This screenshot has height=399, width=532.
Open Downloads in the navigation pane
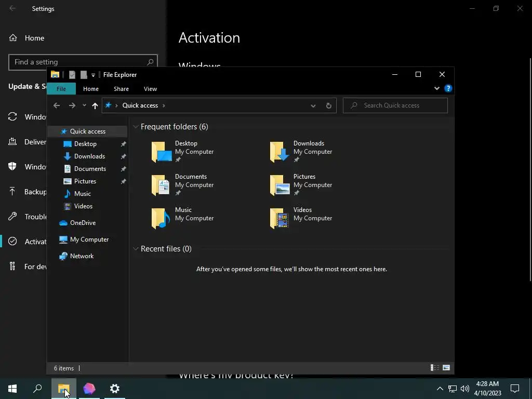pyautogui.click(x=89, y=156)
